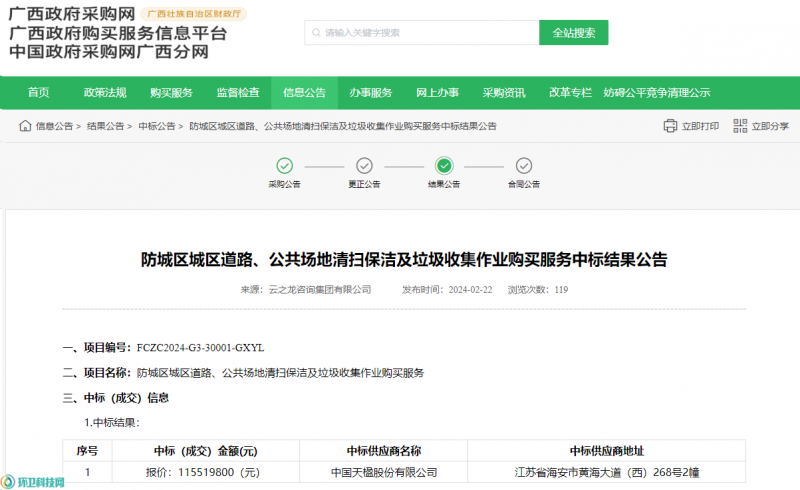This screenshot has width=800, height=490.
Task: Click the 广西政府采购网 site logo title
Action: coord(70,13)
